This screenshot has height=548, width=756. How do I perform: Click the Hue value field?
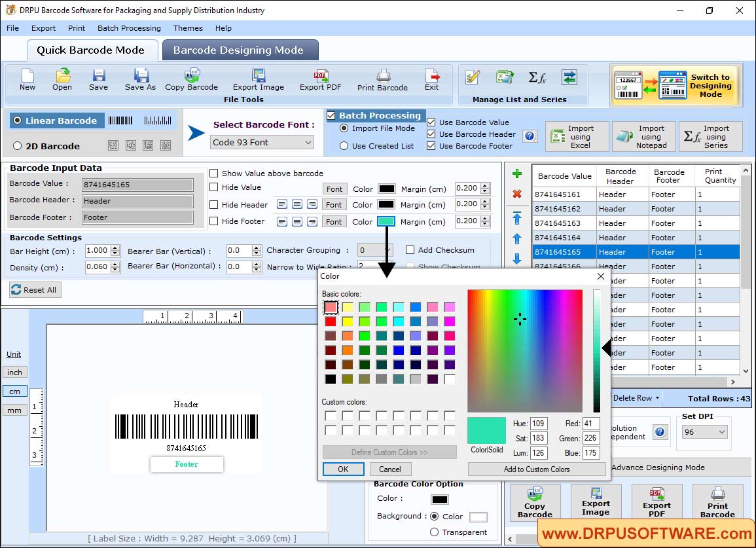click(539, 424)
